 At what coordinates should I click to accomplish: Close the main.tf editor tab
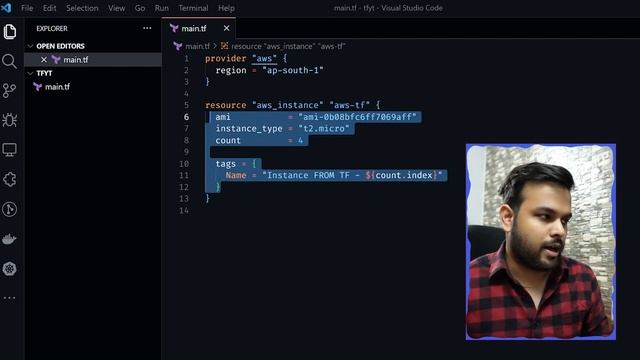(227, 28)
